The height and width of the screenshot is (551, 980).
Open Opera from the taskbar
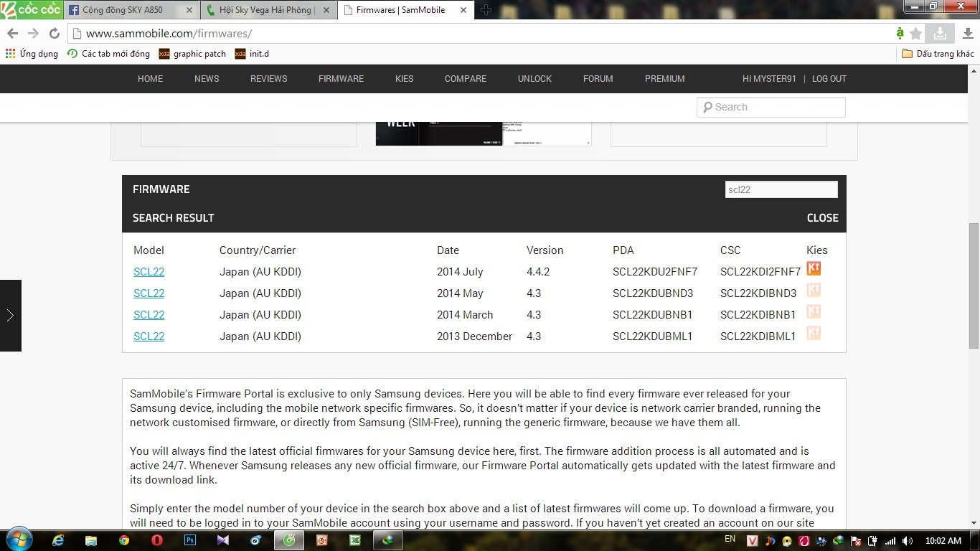point(157,540)
